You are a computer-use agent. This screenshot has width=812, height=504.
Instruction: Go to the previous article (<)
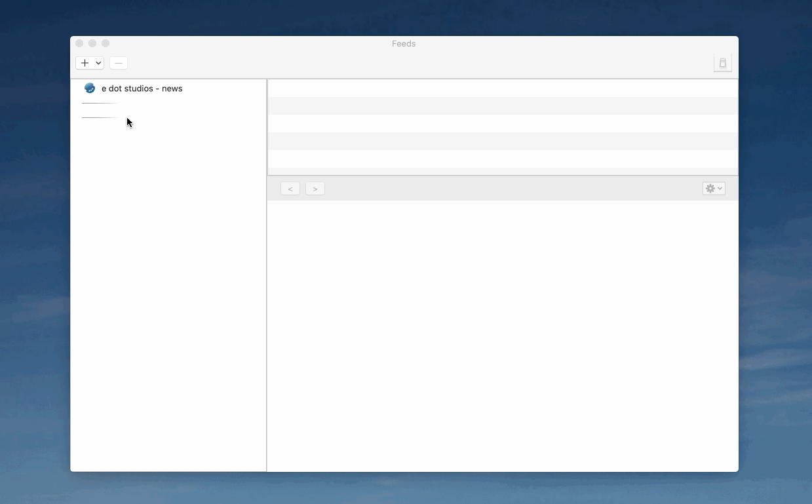point(290,189)
